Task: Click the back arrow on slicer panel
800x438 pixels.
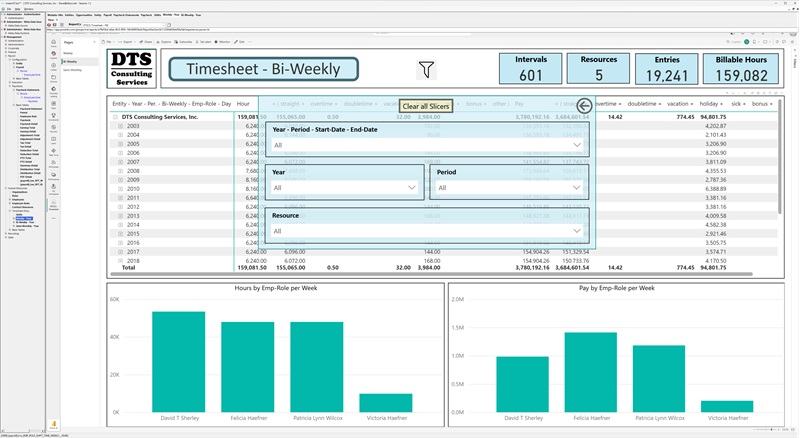Action: tap(584, 104)
